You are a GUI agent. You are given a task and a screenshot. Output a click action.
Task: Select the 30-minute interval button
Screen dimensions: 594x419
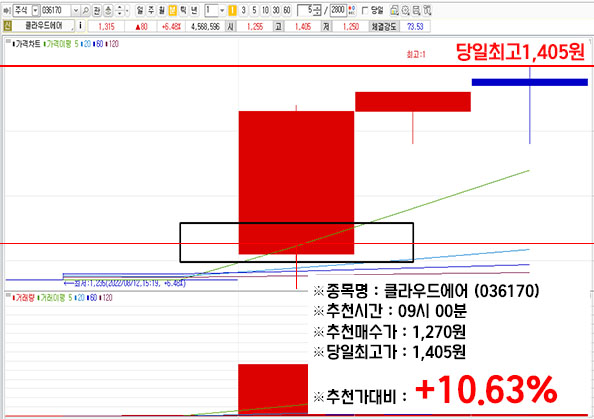276,11
